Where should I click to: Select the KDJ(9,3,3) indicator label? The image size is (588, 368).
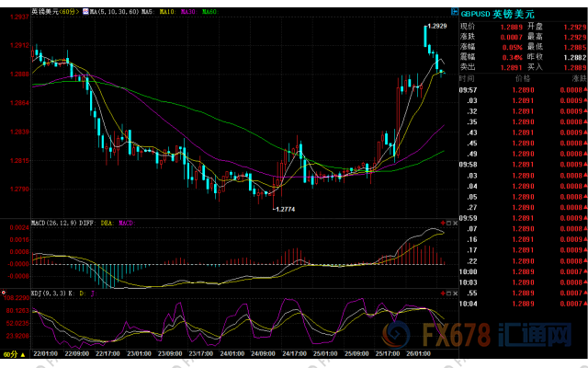17,292
